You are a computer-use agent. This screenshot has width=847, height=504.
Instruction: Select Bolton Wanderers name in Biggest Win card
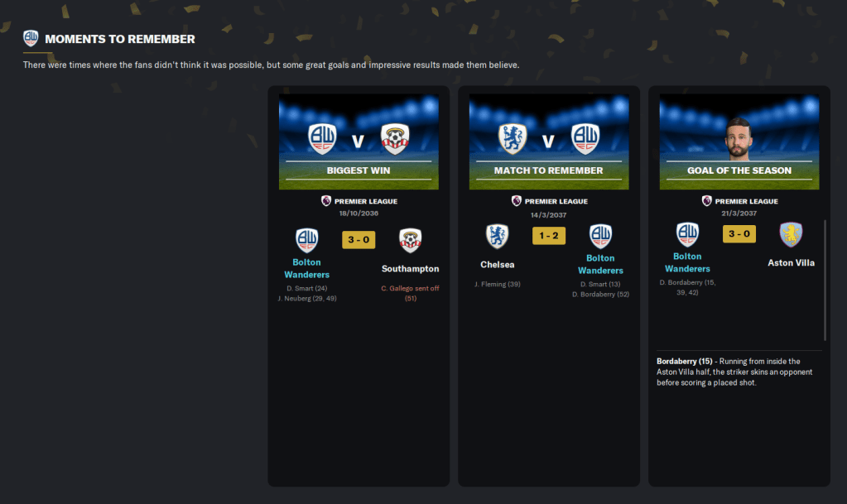tap(307, 268)
